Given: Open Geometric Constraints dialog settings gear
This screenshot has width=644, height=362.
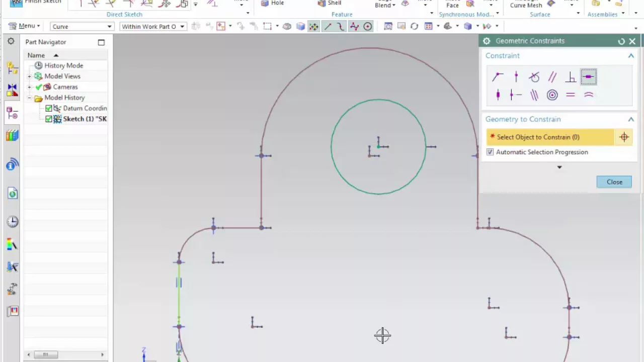Looking at the screenshot, I should coord(487,41).
